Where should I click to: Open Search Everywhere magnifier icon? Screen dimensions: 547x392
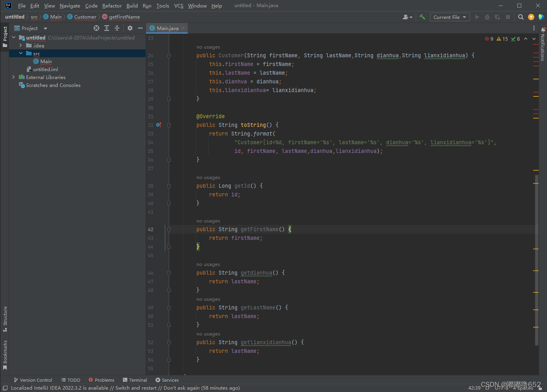point(521,17)
